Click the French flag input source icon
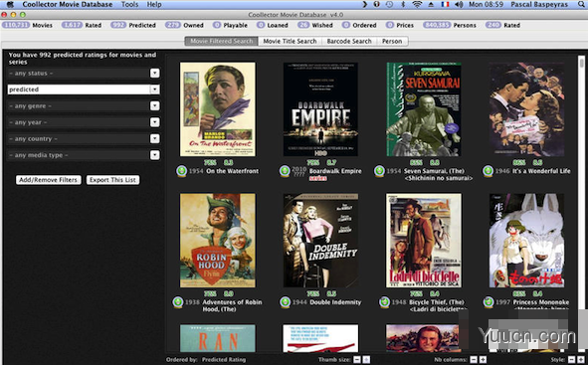The height and width of the screenshot is (365, 588). 445,5
